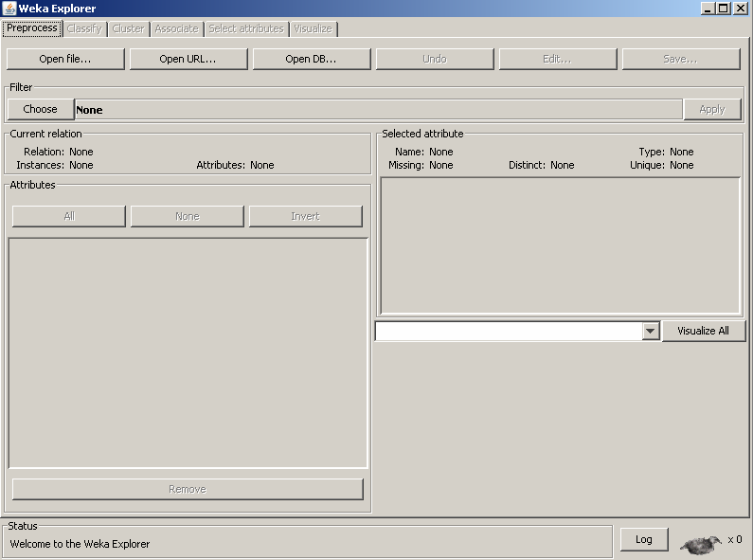Click the Open file... button

[x=65, y=59]
